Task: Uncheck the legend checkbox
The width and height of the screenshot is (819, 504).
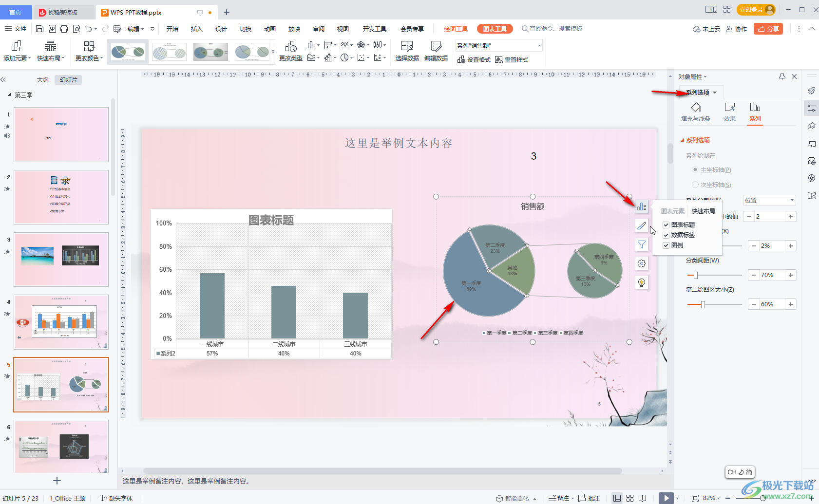Action: point(666,245)
